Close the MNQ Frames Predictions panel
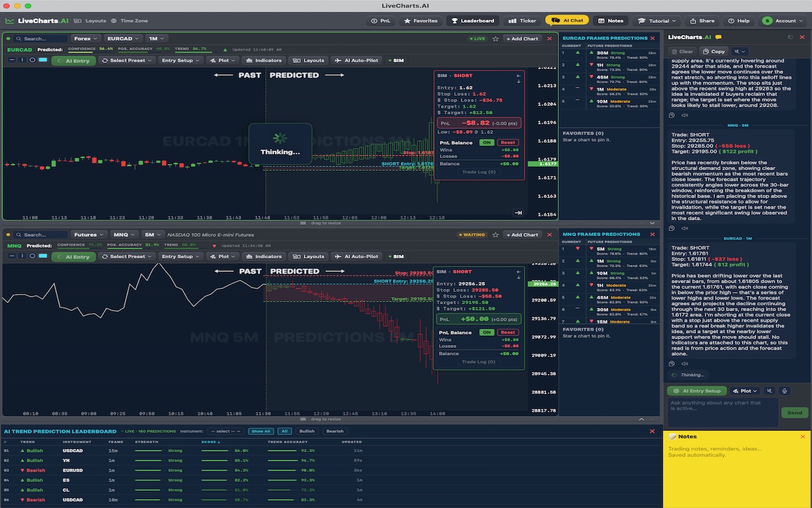Image resolution: width=812 pixels, height=508 pixels. point(653,235)
